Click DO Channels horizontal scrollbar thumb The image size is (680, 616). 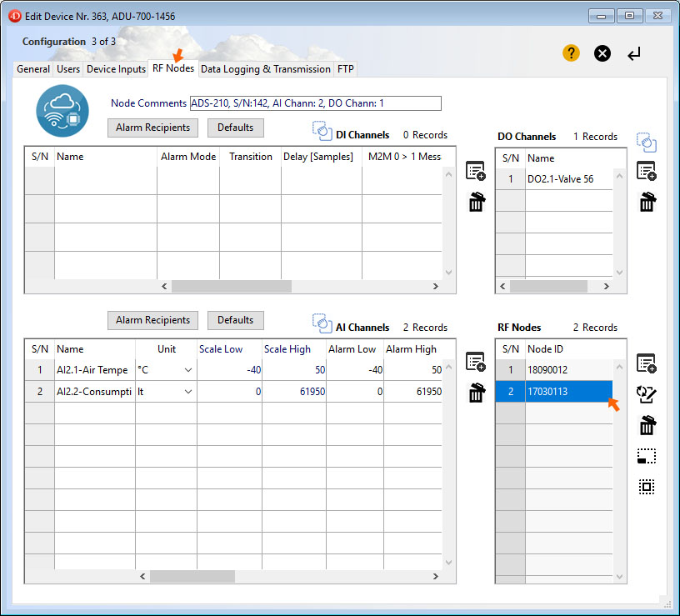(x=548, y=286)
